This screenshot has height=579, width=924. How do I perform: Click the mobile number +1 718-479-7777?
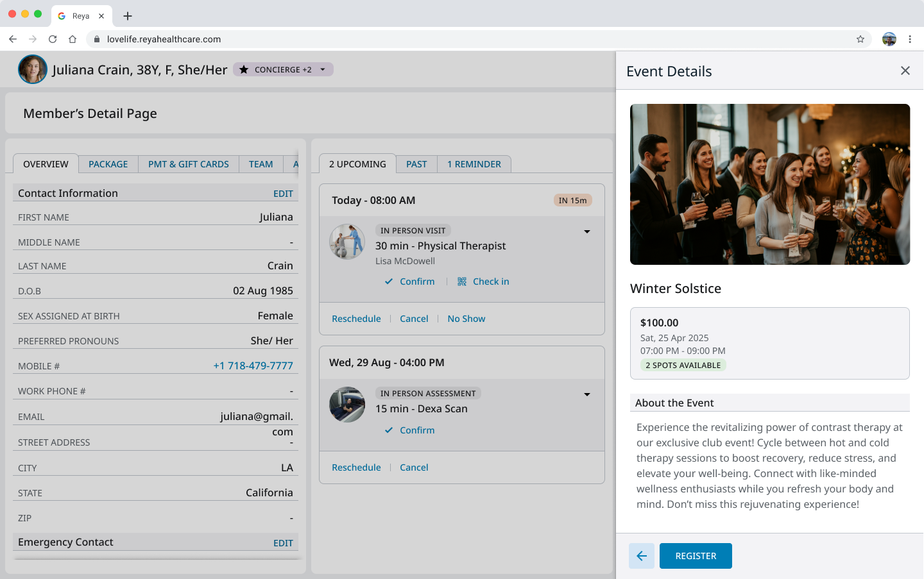pos(253,365)
